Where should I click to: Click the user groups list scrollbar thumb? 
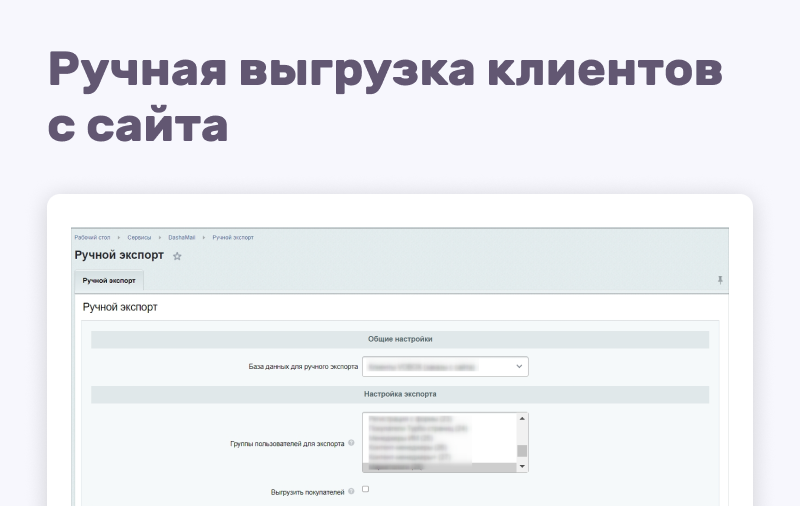click(522, 451)
